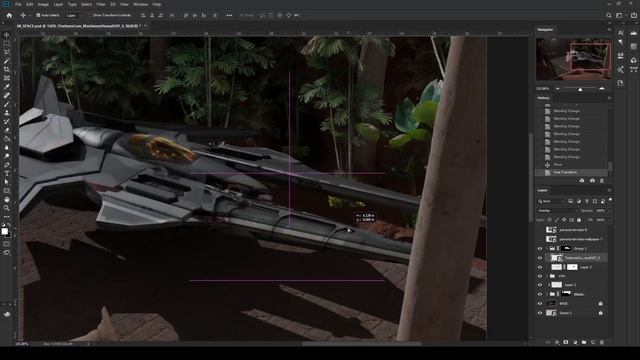Viewport: 640px width, 360px height.
Task: Click Layer 7 mask thumbnail
Action: pyautogui.click(x=572, y=267)
